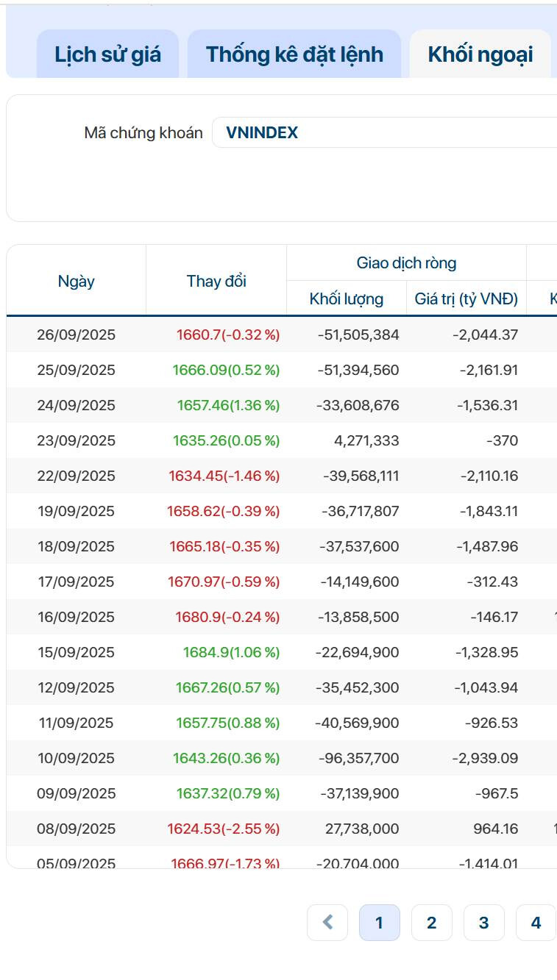Screen dimensions: 557x980
Task: Open the Thống kê đặt lệnh tab
Action: (294, 54)
